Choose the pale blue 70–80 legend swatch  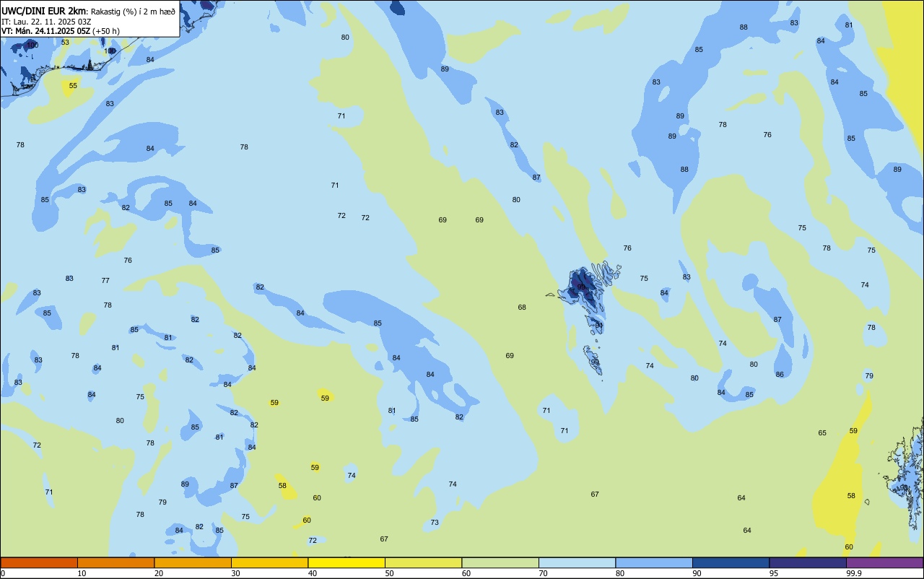pos(577,562)
